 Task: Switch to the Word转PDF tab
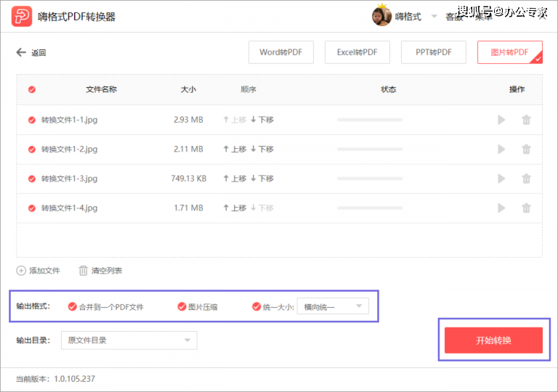tap(280, 52)
